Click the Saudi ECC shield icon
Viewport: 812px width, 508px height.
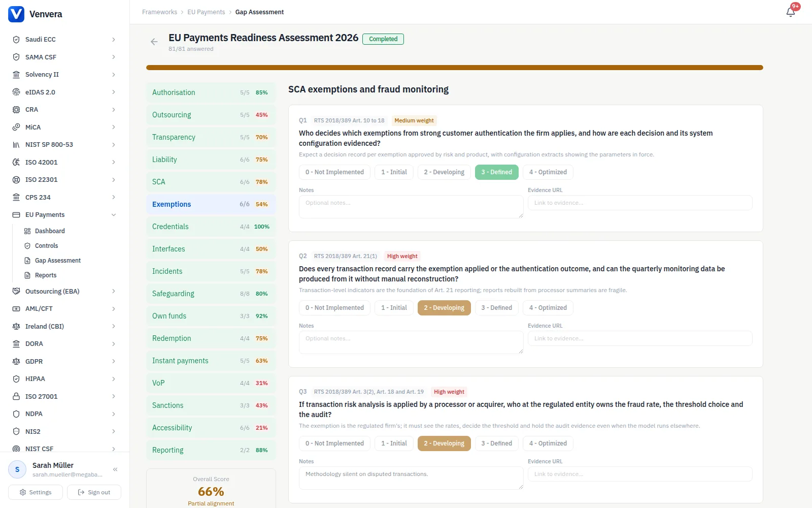[x=16, y=40]
